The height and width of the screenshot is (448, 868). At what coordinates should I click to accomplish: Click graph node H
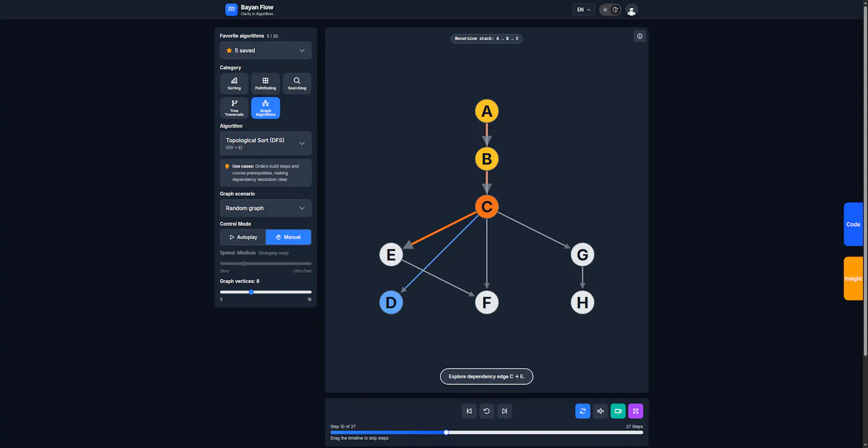coord(583,302)
